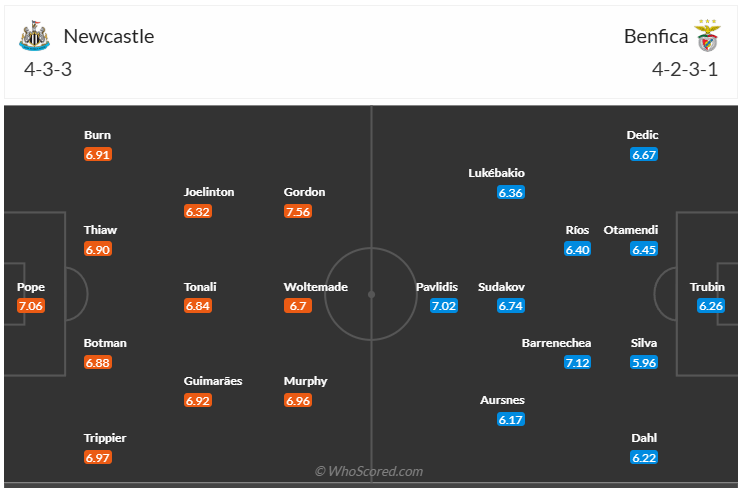Click player Otamendi in defence
This screenshot has height=488, width=741.
tap(630, 230)
